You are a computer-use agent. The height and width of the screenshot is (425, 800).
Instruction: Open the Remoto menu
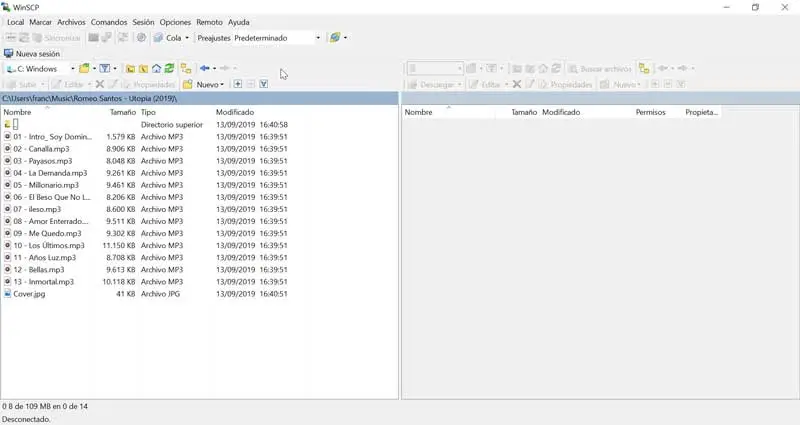click(x=209, y=22)
